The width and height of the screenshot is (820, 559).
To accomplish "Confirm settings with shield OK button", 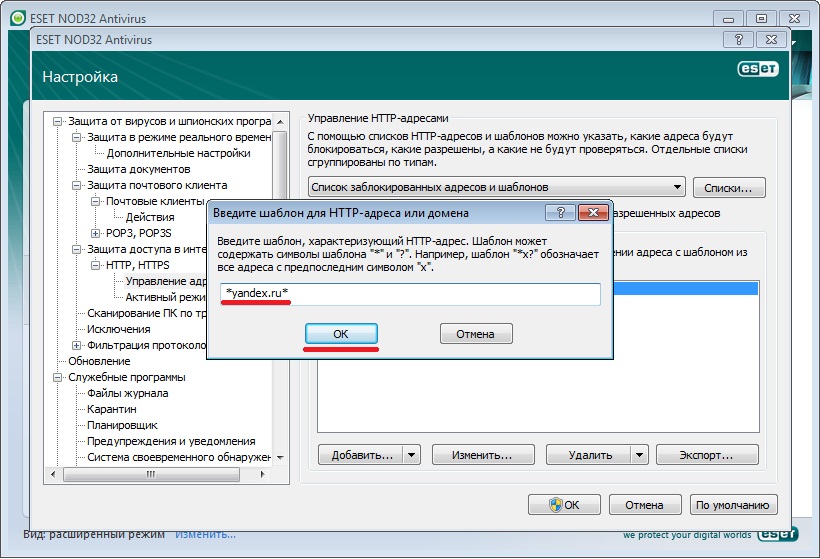I will 564,505.
